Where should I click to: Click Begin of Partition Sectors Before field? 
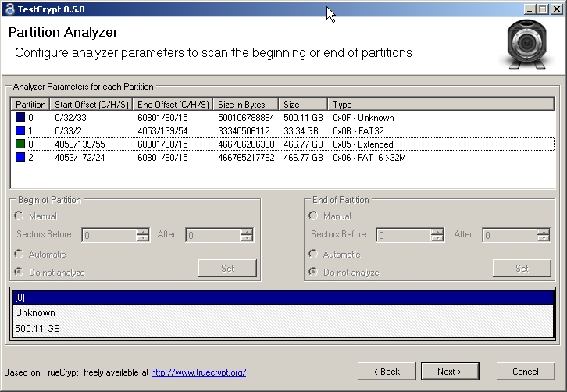(109, 235)
